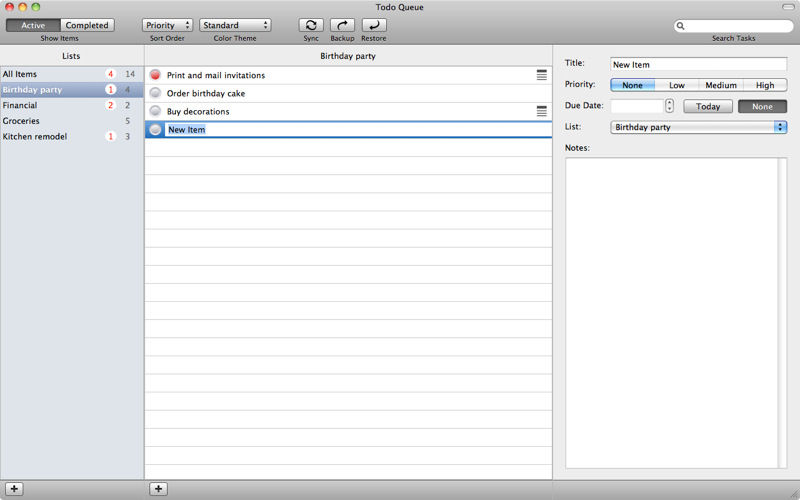800x500 pixels.
Task: Click the Backup arrow icon
Action: [342, 25]
